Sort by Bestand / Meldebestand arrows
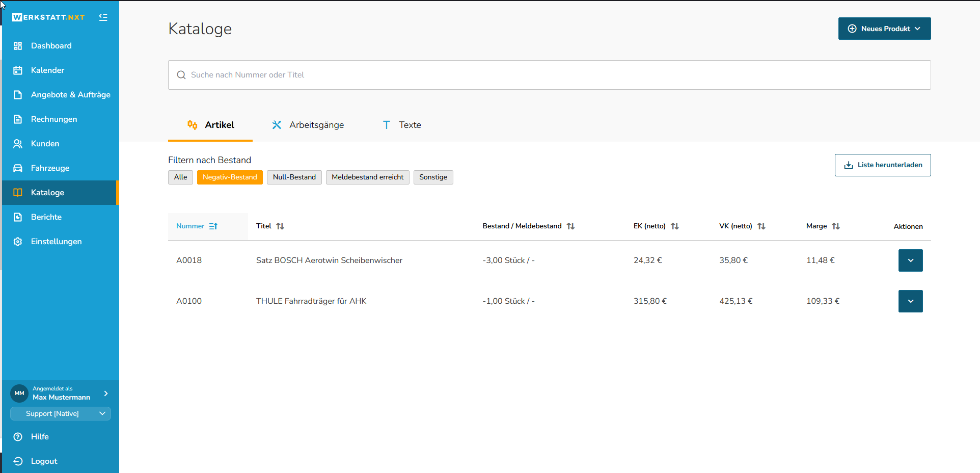 (x=570, y=226)
